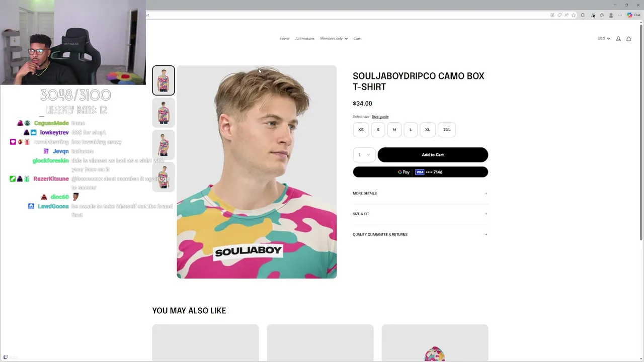Select size XS
644x362 pixels.
coord(361,130)
